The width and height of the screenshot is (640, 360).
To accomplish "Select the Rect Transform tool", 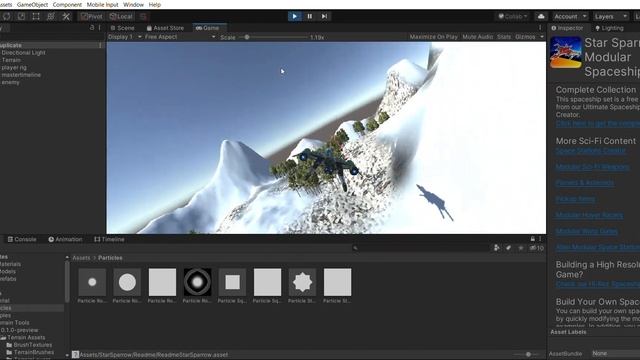I will 36,16.
